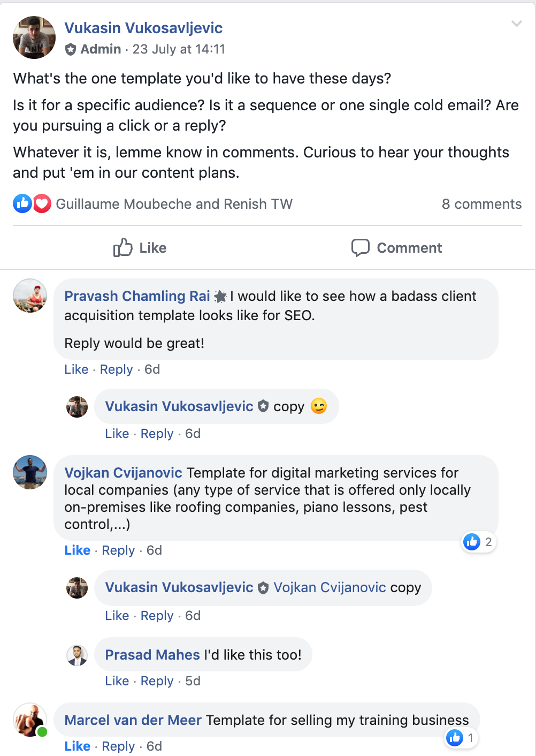Click the timestamp 23 July at 14:11
The height and width of the screenshot is (756, 536).
[x=179, y=49]
